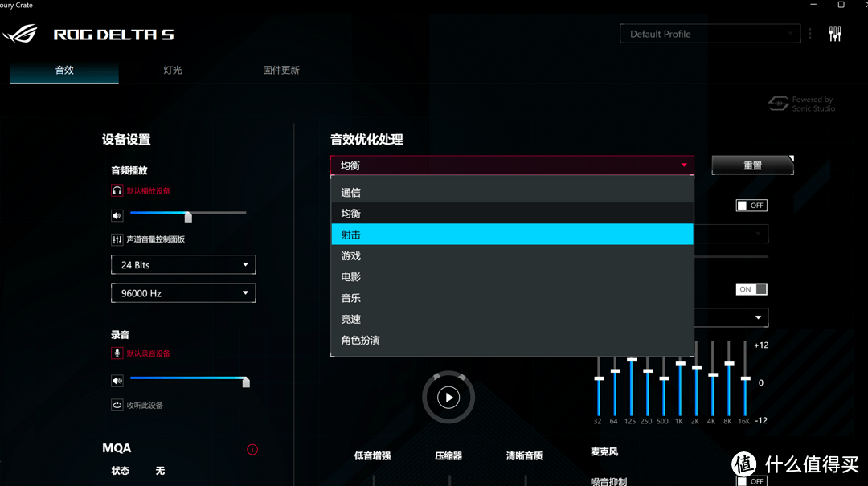Click the three-dot menu icon at top right
This screenshot has height=486, width=868.
[809, 34]
